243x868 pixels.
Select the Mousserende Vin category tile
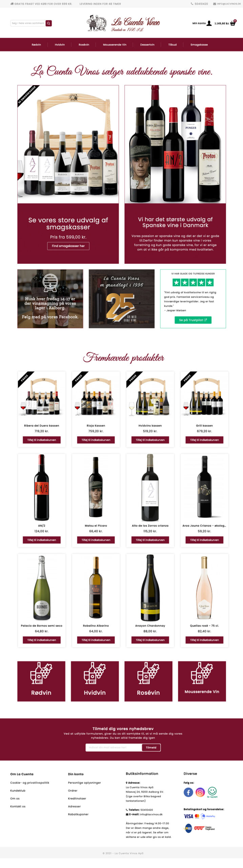202,681
